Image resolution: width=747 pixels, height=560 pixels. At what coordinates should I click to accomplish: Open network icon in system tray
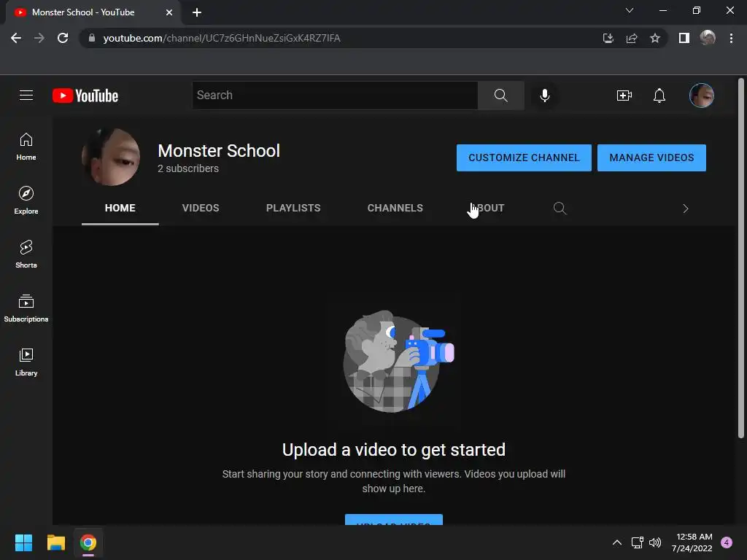pos(638,542)
